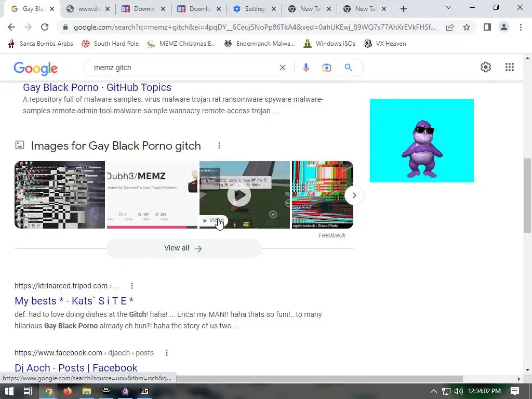Open Endermanch Malware bookmark
The height and width of the screenshot is (399, 532).
[x=260, y=44]
